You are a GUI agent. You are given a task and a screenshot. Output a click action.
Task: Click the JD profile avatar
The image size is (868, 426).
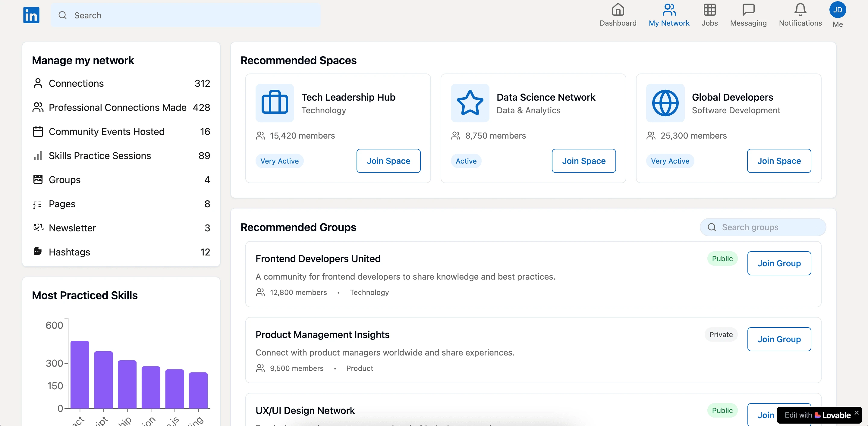pyautogui.click(x=837, y=10)
